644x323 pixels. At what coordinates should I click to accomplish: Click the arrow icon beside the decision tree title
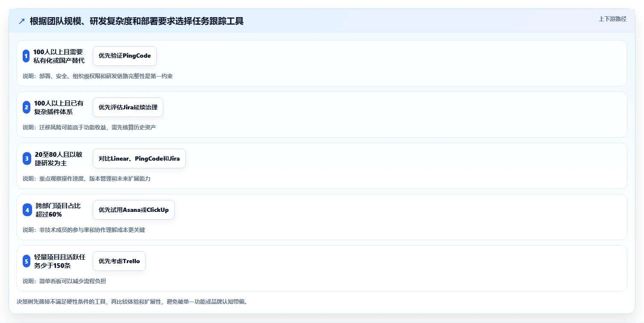(x=22, y=21)
